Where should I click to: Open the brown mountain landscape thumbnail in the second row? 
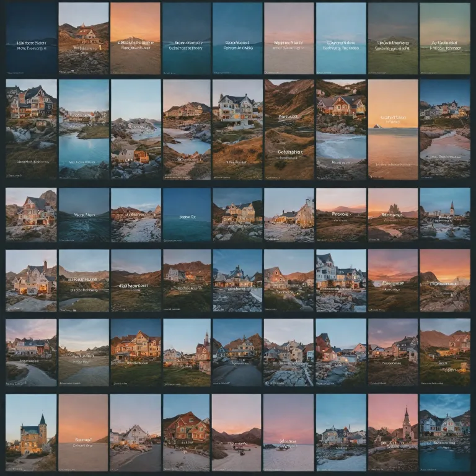[289, 129]
